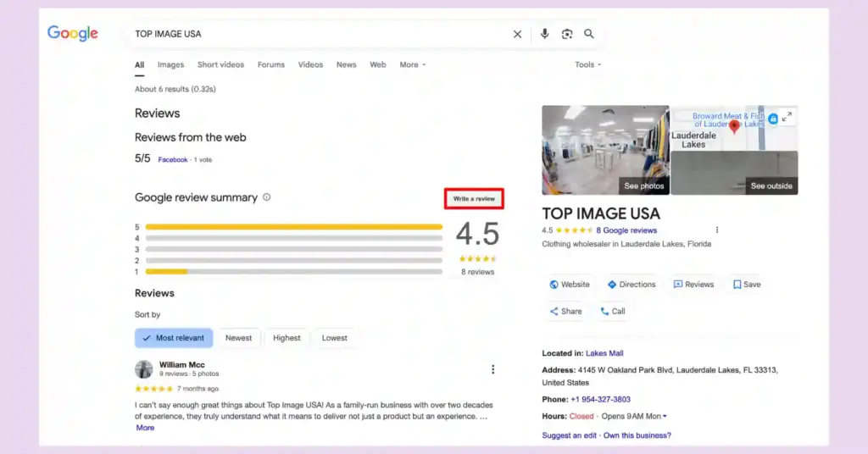The height and width of the screenshot is (454, 868).
Task: Get Directions to TOP IMAGE USA
Action: coord(631,285)
